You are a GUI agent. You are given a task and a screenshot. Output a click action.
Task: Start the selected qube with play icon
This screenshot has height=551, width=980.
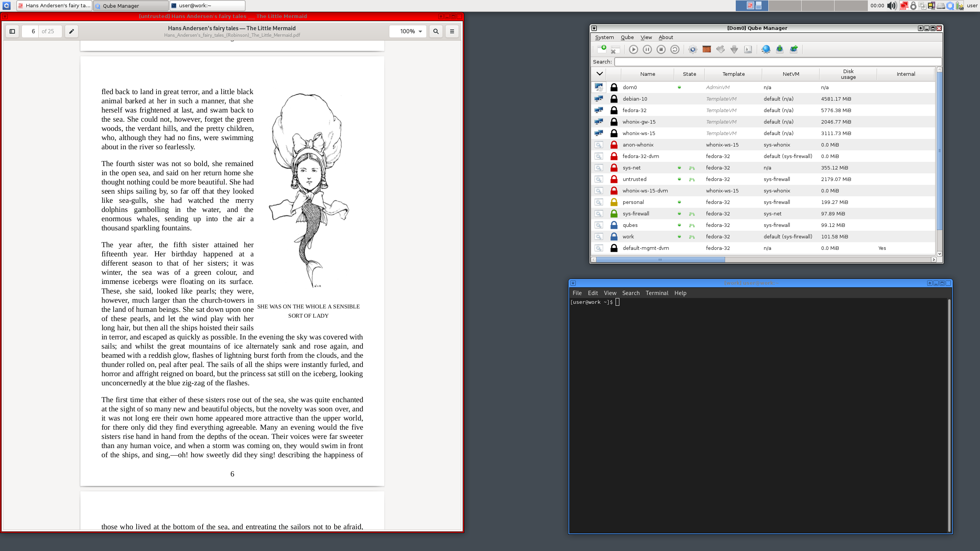tap(634, 49)
